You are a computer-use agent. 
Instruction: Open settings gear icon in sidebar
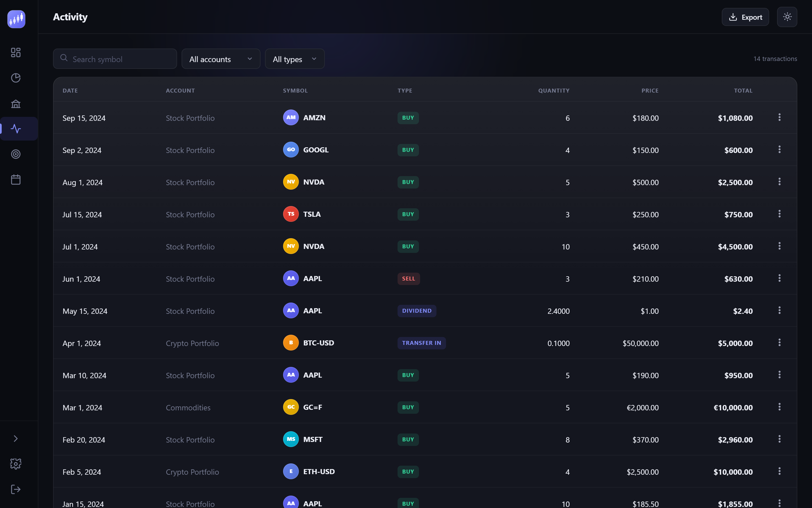coord(16,464)
